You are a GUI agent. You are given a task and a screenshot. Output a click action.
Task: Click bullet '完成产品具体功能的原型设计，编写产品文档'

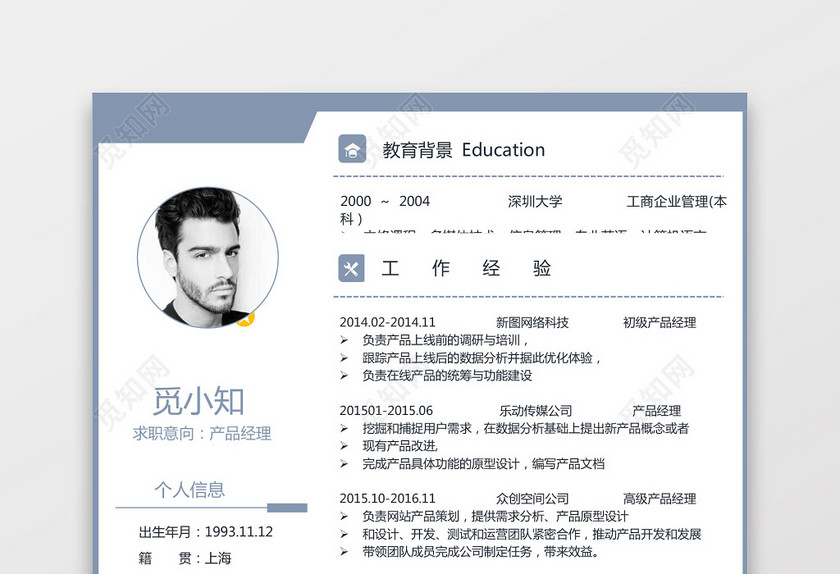483,464
